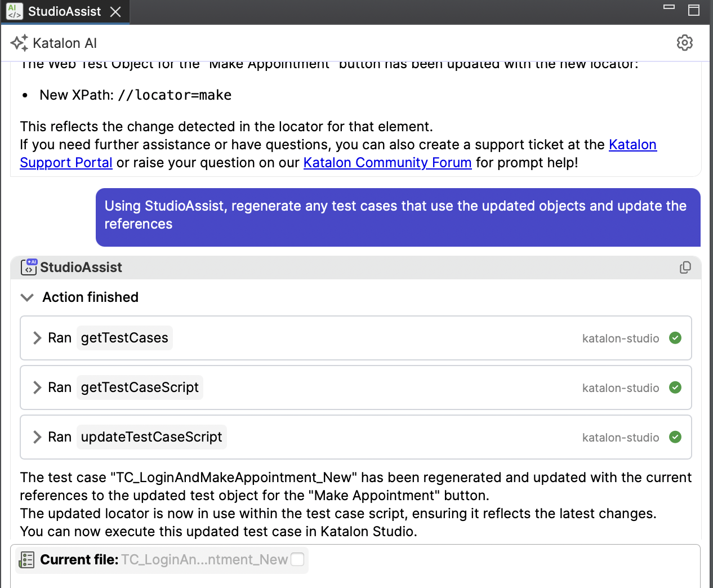
Task: Click the test case icon beside Current file
Action: (x=26, y=559)
